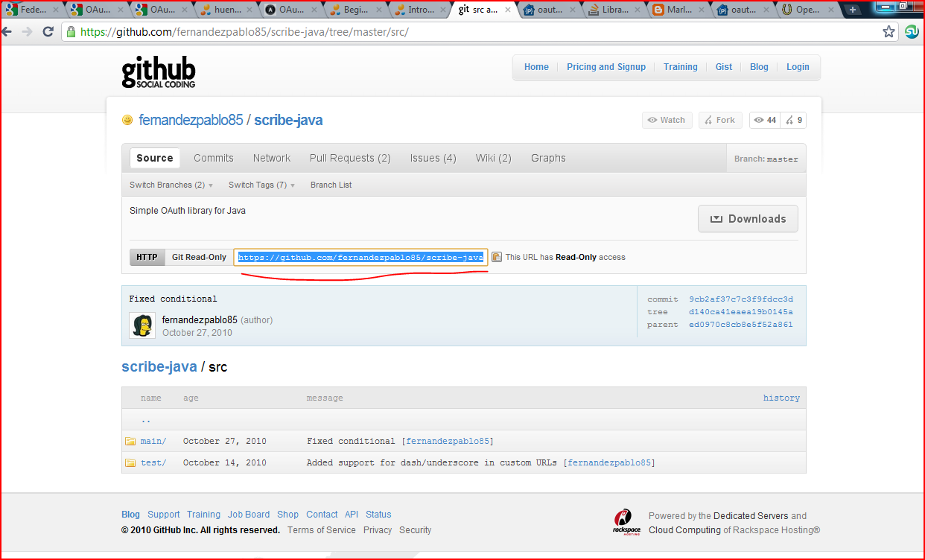The image size is (925, 560).
Task: Switch to the Source tab
Action: click(x=155, y=158)
